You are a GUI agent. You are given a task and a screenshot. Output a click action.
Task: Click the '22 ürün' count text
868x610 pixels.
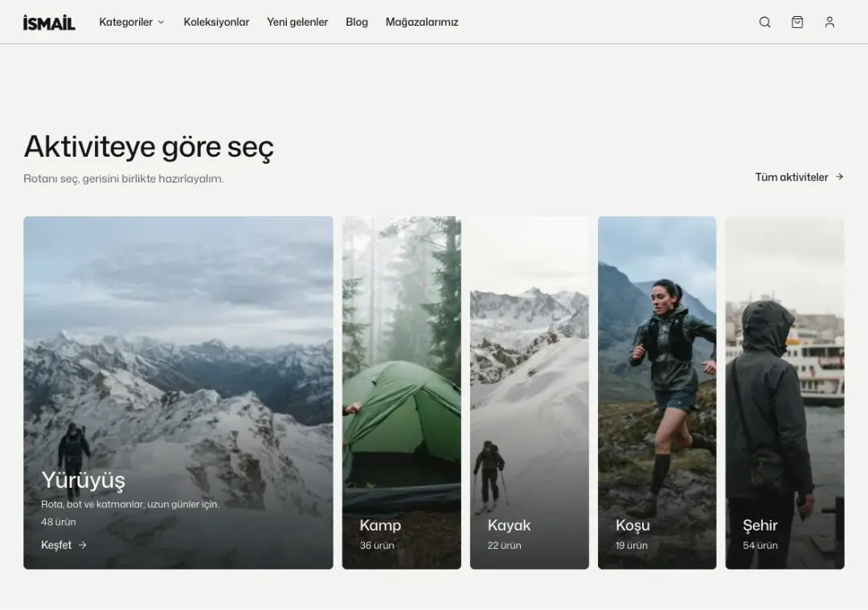(x=504, y=545)
